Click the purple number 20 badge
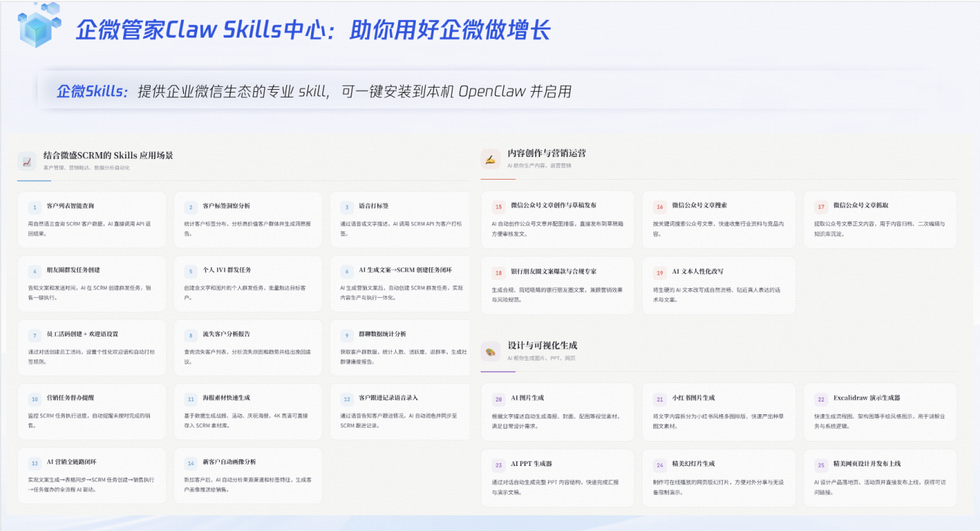This screenshot has height=531, width=980. 498,399
